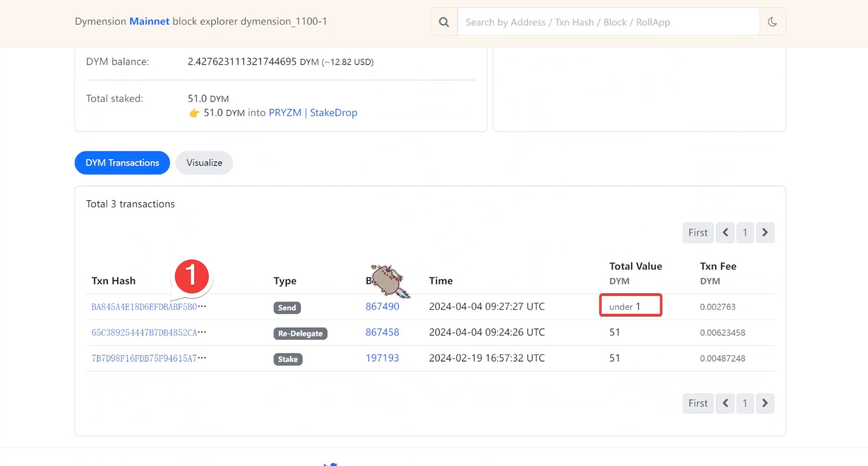
Task: Open block 867458 link
Action: coord(382,332)
